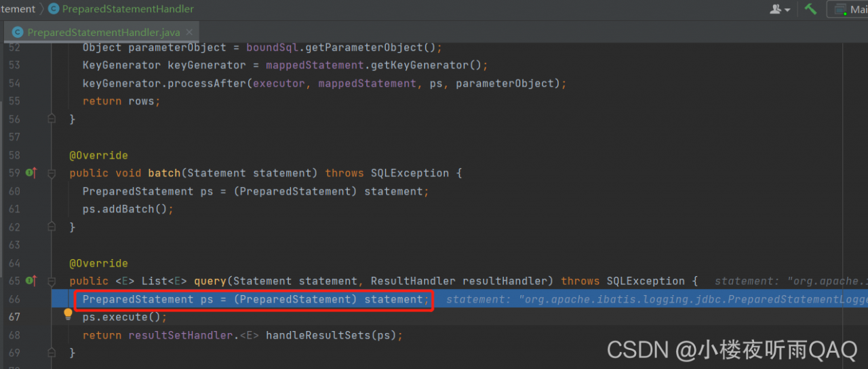Click line number 61 in the gutter
The width and height of the screenshot is (868, 369).
pyautogui.click(x=14, y=209)
